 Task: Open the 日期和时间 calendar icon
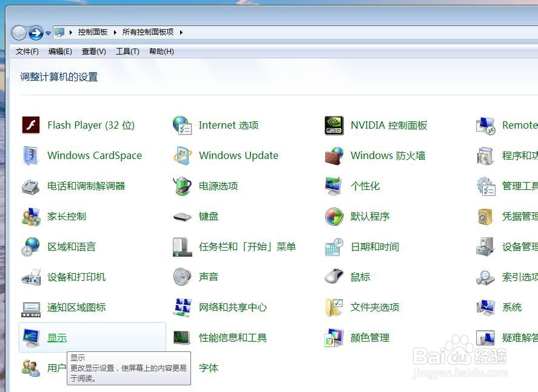(334, 247)
